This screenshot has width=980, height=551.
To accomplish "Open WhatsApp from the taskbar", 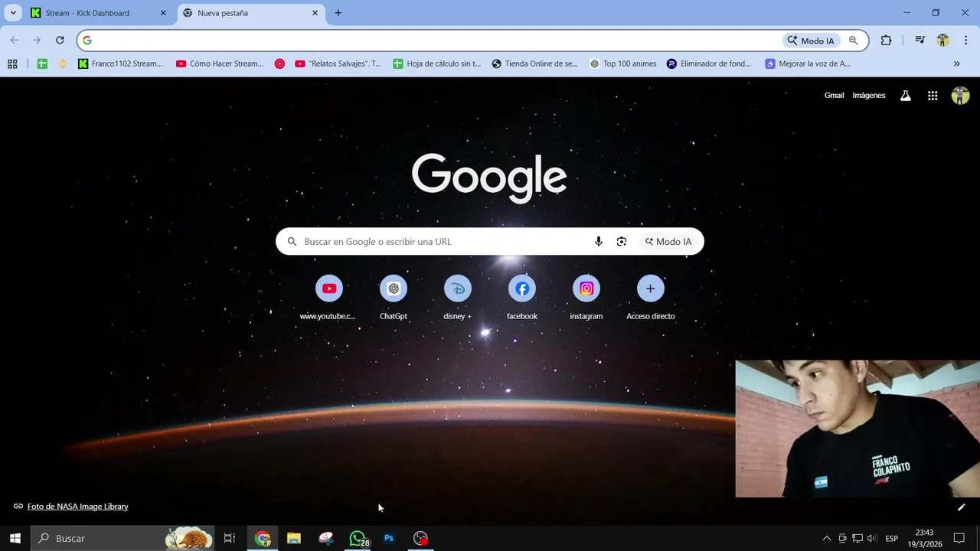I will (x=358, y=538).
